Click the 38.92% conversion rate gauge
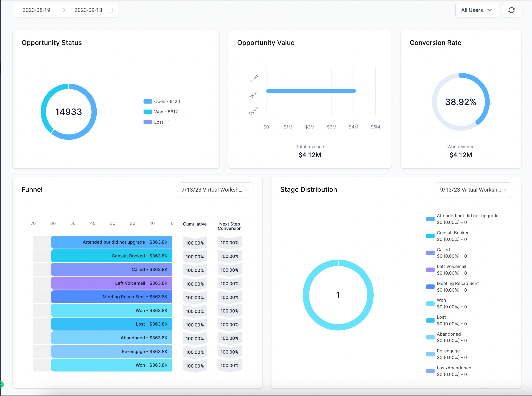 [x=461, y=102]
